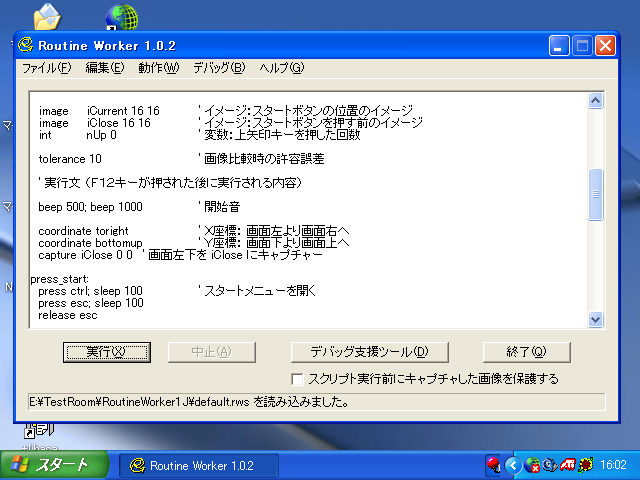Click the 16:02 clock in the tray
This screenshot has width=640, height=480.
[613, 465]
